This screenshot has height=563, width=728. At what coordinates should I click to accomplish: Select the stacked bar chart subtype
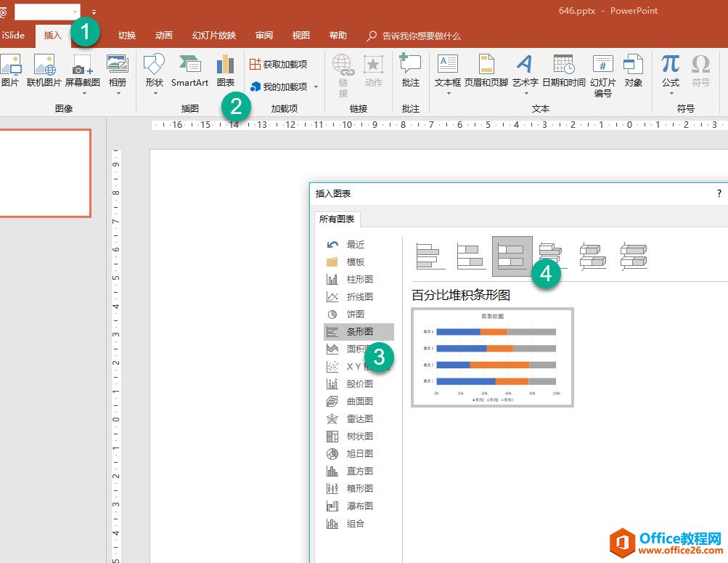(471, 256)
